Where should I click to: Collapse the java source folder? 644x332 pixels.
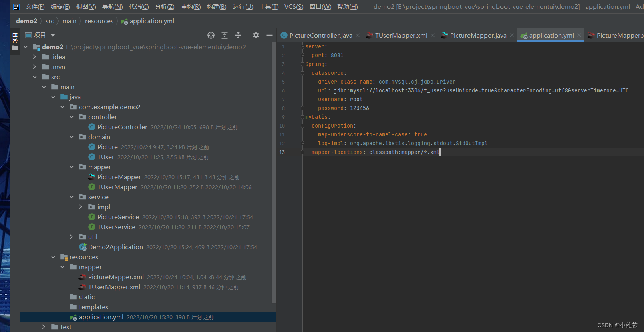tap(53, 97)
